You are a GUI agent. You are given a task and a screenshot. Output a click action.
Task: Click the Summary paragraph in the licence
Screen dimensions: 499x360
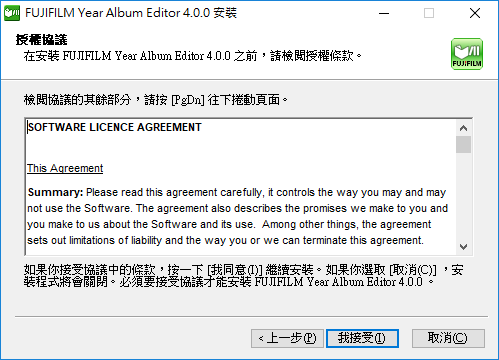coord(237,216)
